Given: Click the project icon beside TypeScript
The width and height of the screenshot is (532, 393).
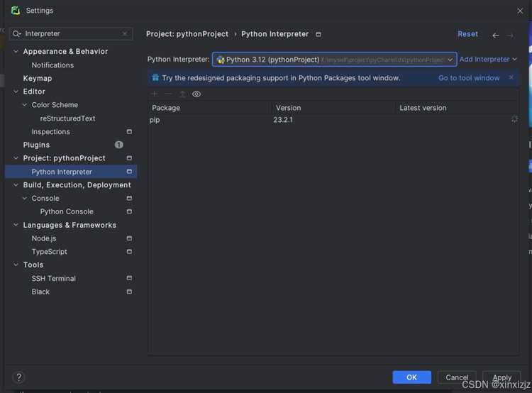Looking at the screenshot, I should 129,252.
